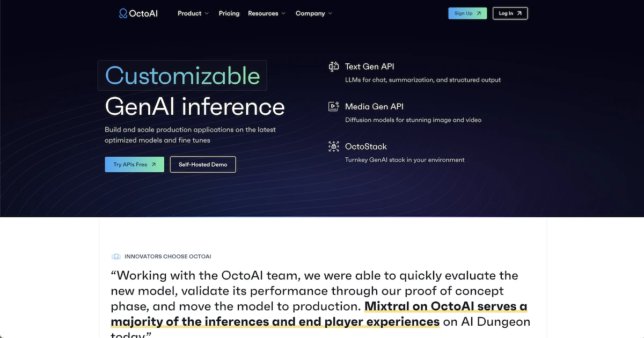
Task: Expand the Company dropdown menu
Action: (x=313, y=13)
